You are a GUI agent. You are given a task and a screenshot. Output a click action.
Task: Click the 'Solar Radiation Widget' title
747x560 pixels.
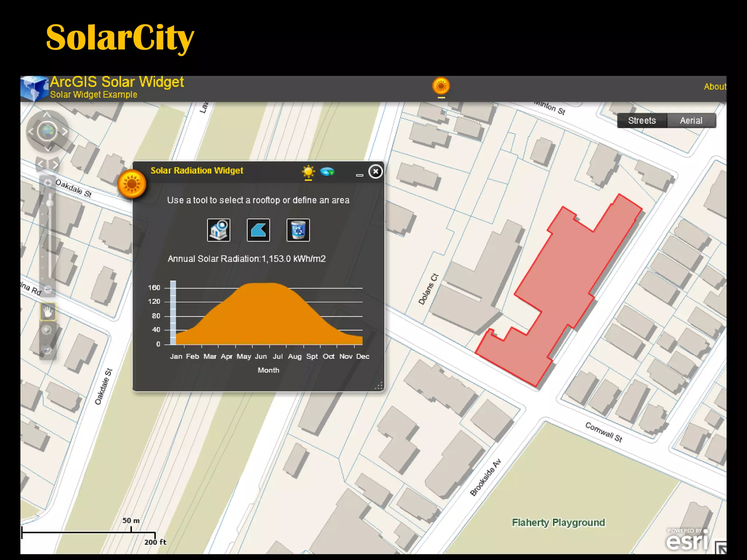[197, 171]
